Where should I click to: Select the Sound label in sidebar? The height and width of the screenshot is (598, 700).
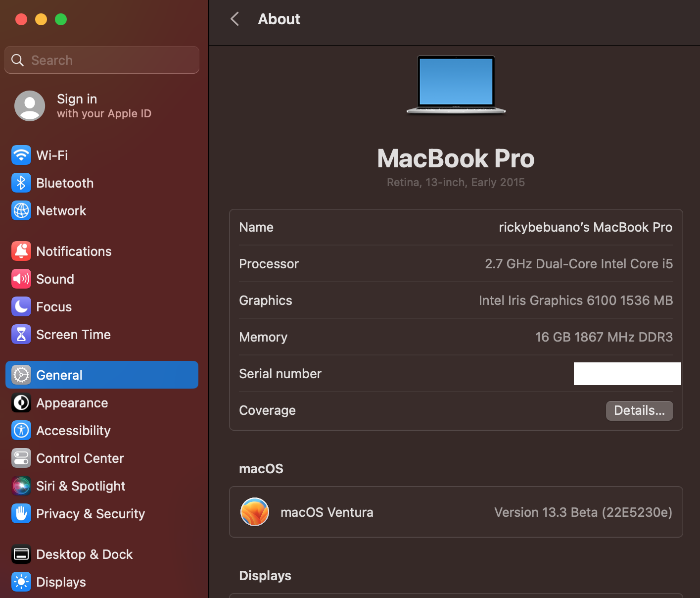55,279
